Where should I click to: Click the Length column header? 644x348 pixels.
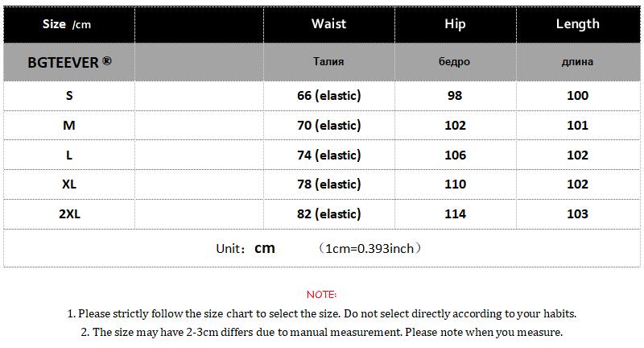pyautogui.click(x=577, y=23)
